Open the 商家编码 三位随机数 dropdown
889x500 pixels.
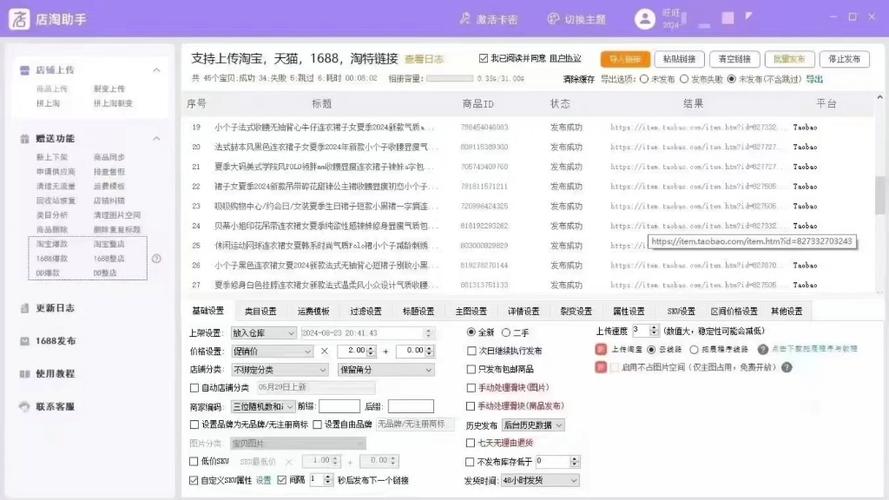click(264, 406)
